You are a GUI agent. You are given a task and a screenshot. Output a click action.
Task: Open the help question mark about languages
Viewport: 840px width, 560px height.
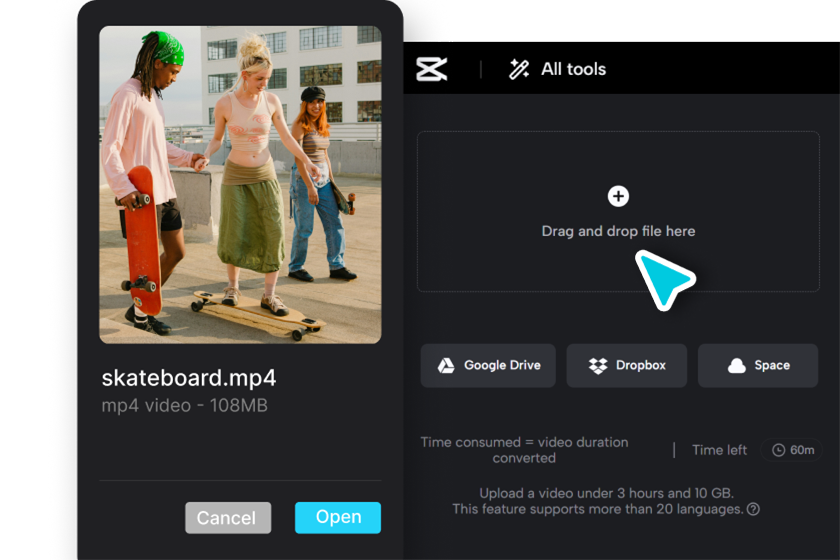click(x=753, y=509)
